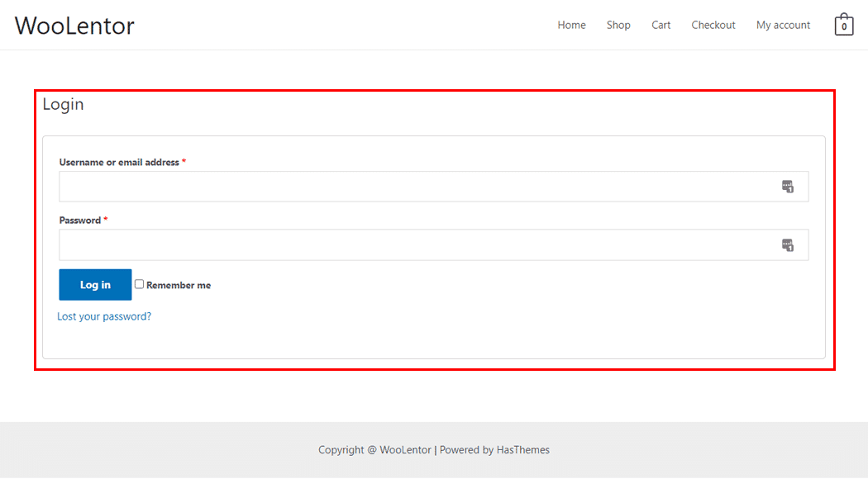Click the Username or email address label
The image size is (868, 479).
coord(119,163)
